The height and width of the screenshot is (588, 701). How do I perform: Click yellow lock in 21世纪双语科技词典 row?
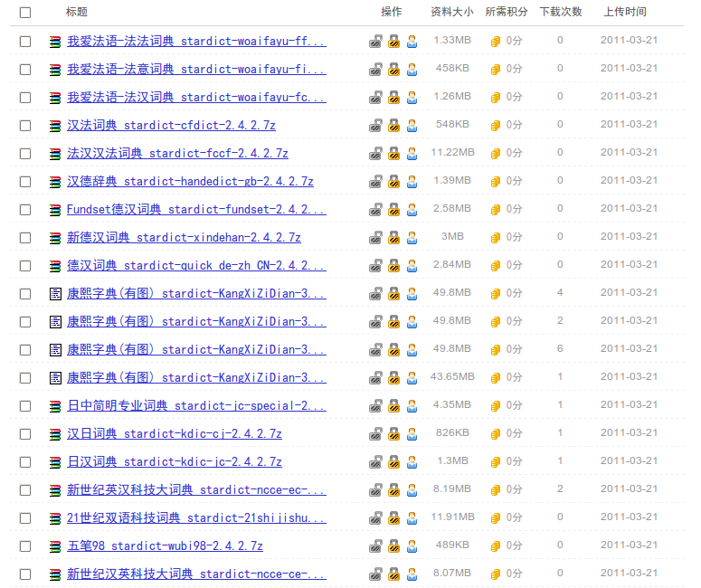[393, 518]
